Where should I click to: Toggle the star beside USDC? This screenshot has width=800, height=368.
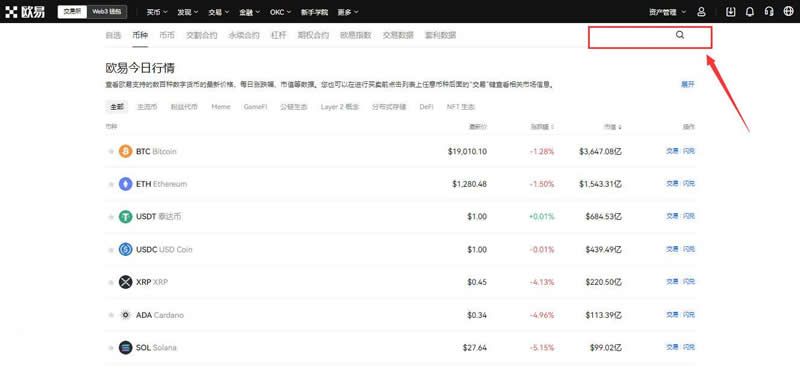110,250
